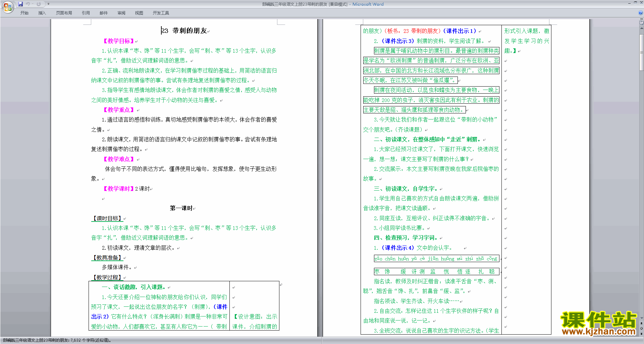Click the 【教学难点】 heading

[119, 159]
